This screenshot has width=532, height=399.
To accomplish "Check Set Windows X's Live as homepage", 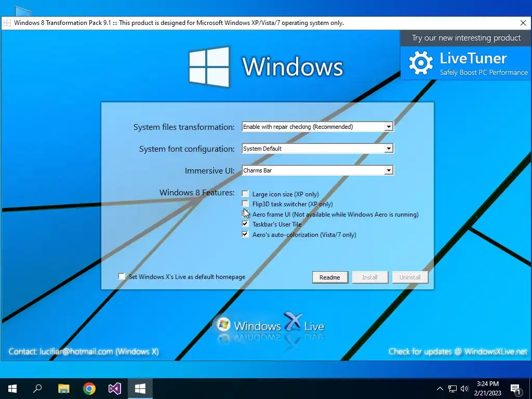I will tap(122, 276).
